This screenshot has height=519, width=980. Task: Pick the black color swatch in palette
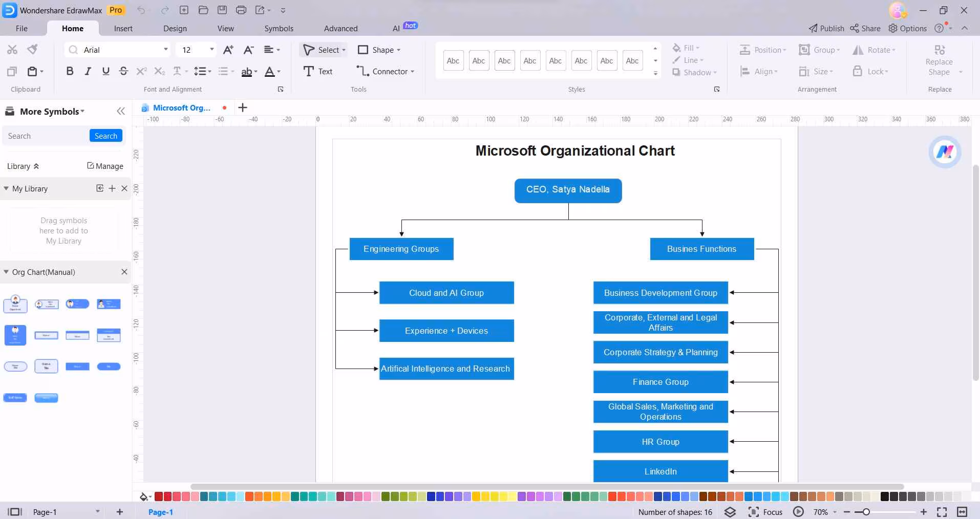click(x=884, y=496)
